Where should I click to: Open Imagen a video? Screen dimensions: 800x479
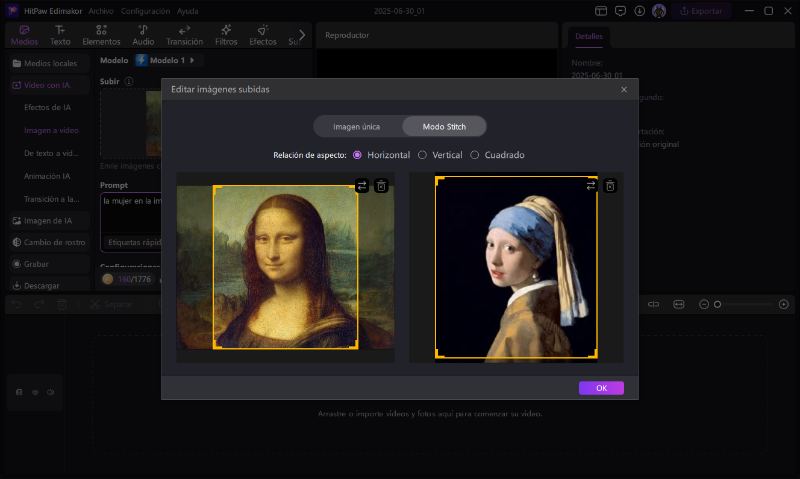51,130
